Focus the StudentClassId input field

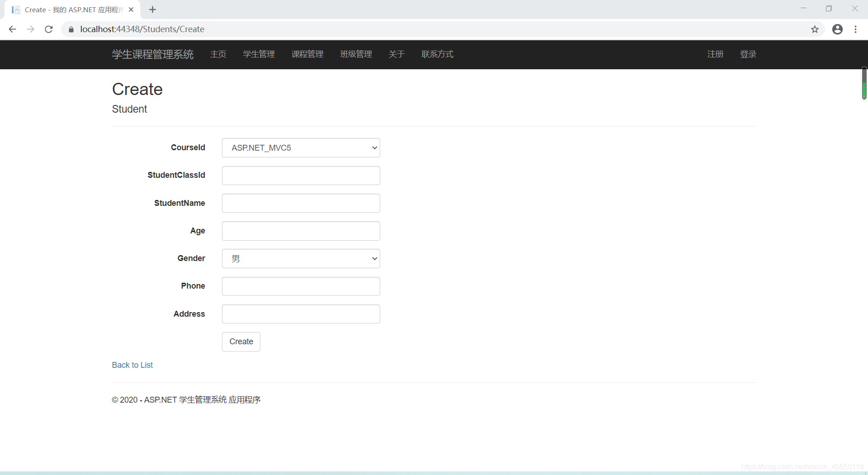pos(301,176)
